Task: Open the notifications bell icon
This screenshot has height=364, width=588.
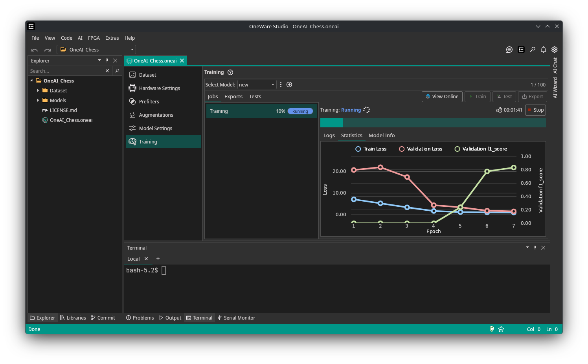Action: tap(543, 50)
